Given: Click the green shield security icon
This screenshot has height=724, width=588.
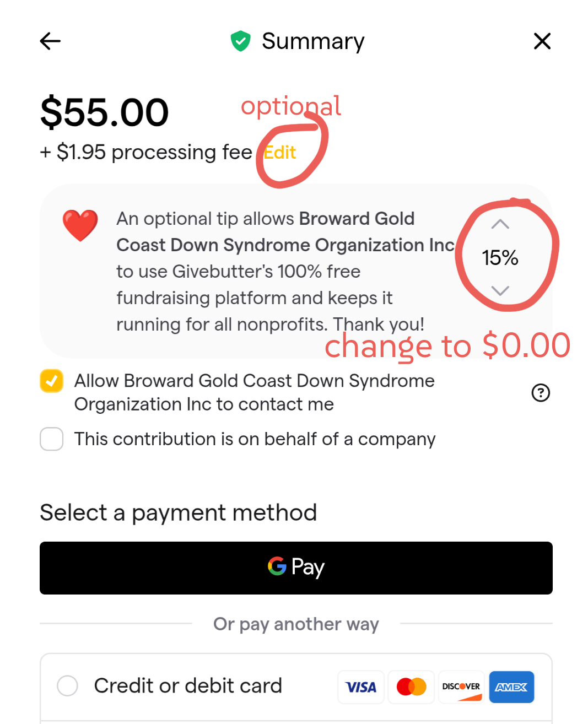Looking at the screenshot, I should (x=240, y=41).
